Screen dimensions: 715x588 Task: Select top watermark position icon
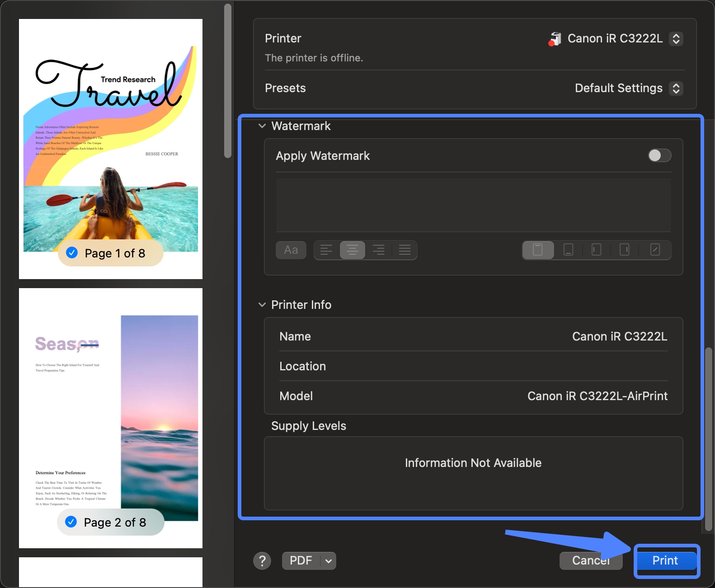coord(538,250)
